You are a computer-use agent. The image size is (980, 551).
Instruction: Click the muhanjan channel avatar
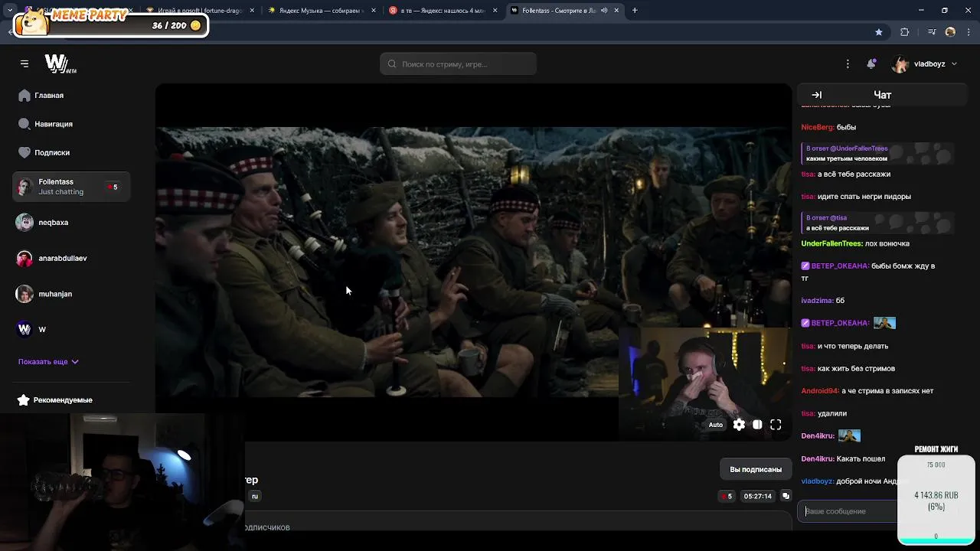24,294
